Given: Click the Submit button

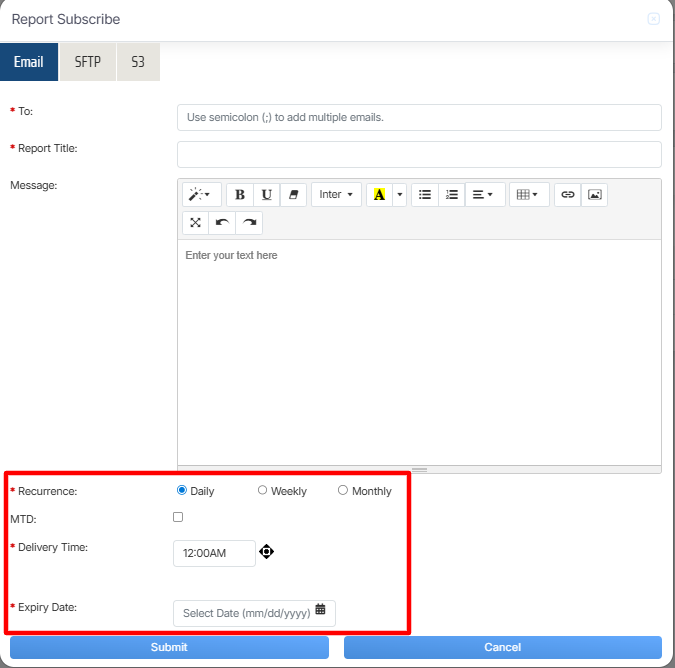Looking at the screenshot, I should point(169,647).
